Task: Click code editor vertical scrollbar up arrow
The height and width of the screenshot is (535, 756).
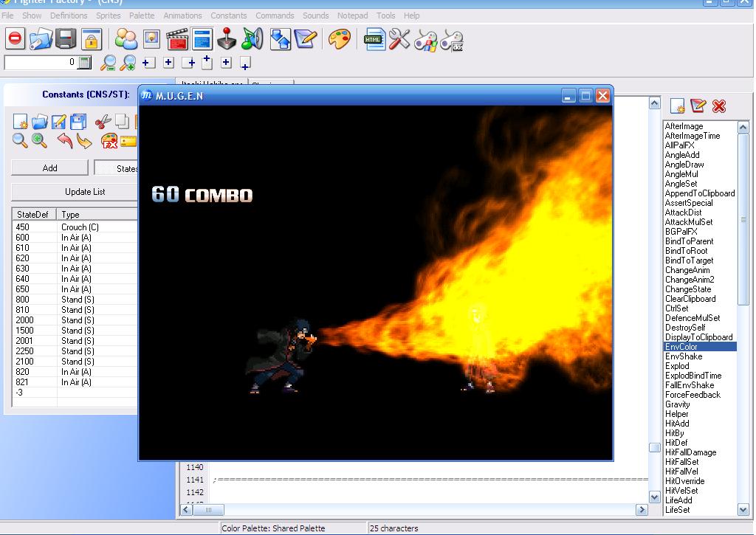Action: (654, 103)
